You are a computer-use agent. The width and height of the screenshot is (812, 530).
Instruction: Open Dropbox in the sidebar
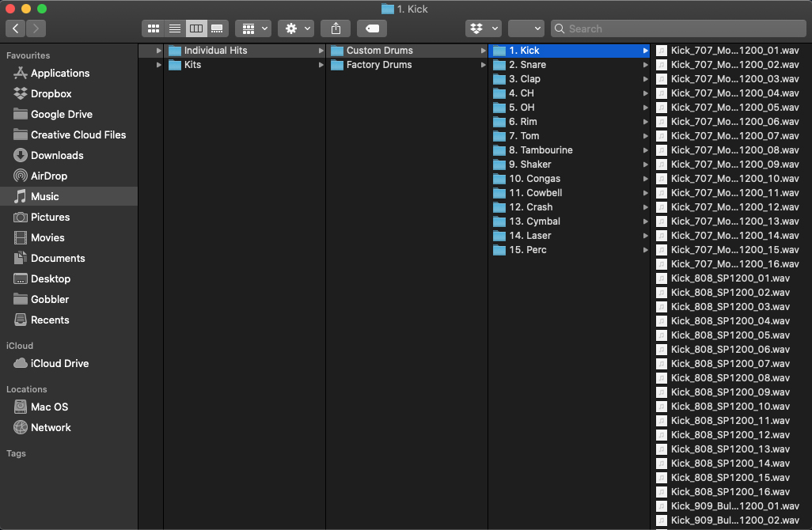[69, 93]
